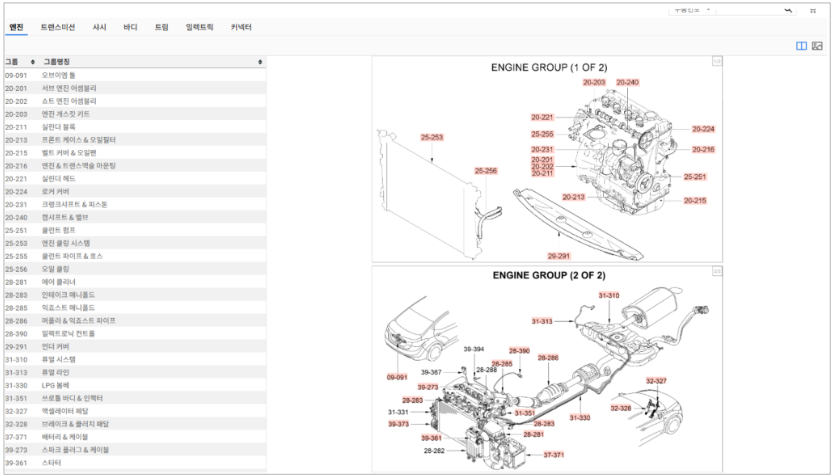This screenshot has height=476, width=832.
Task: Select part callout 31-310 in second diagram
Action: 609,296
